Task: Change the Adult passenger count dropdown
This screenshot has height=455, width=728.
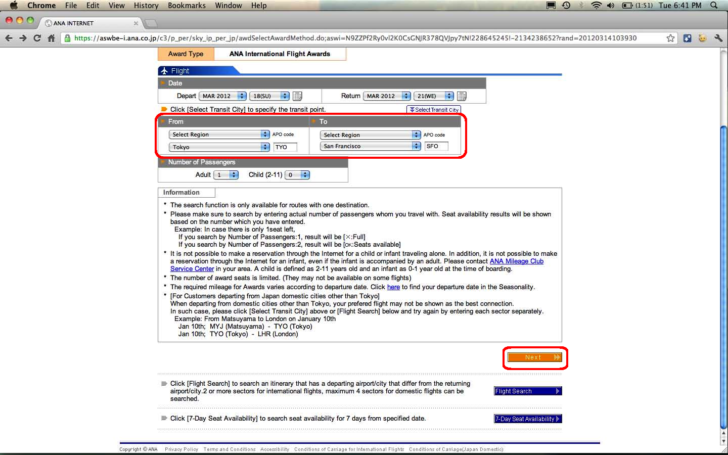Action: coord(226,175)
